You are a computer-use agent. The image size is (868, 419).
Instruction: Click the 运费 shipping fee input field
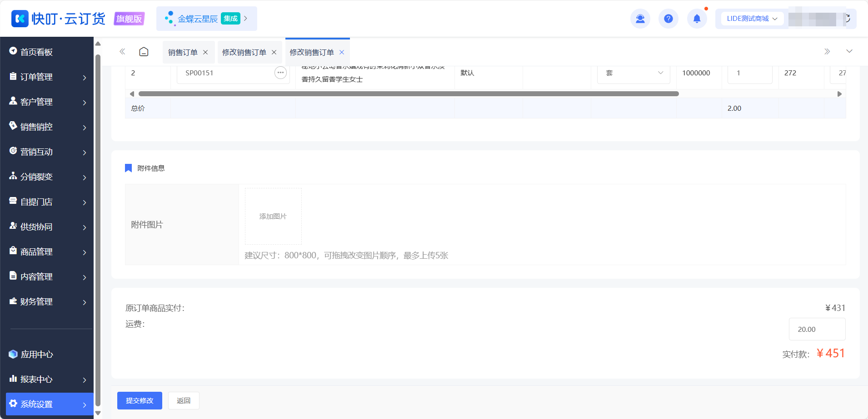point(817,329)
